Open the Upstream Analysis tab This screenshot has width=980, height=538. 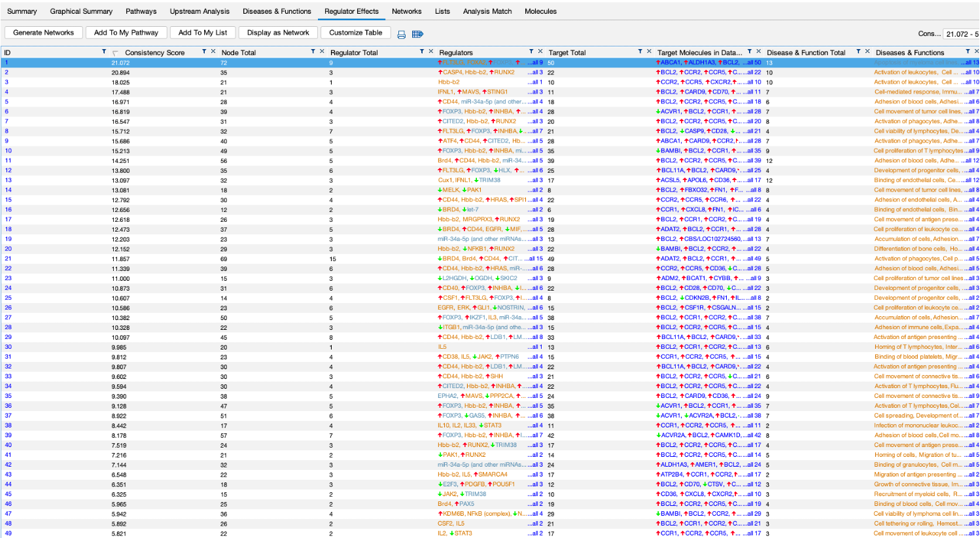pos(200,11)
